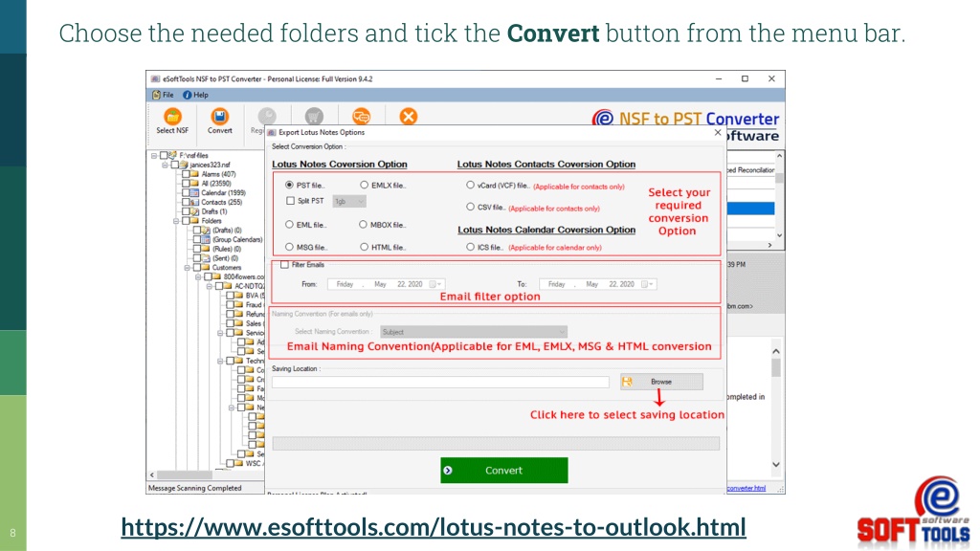Click 'Message Scanning Completed' status text
Viewport: 980px width, 551px height.
point(194,488)
